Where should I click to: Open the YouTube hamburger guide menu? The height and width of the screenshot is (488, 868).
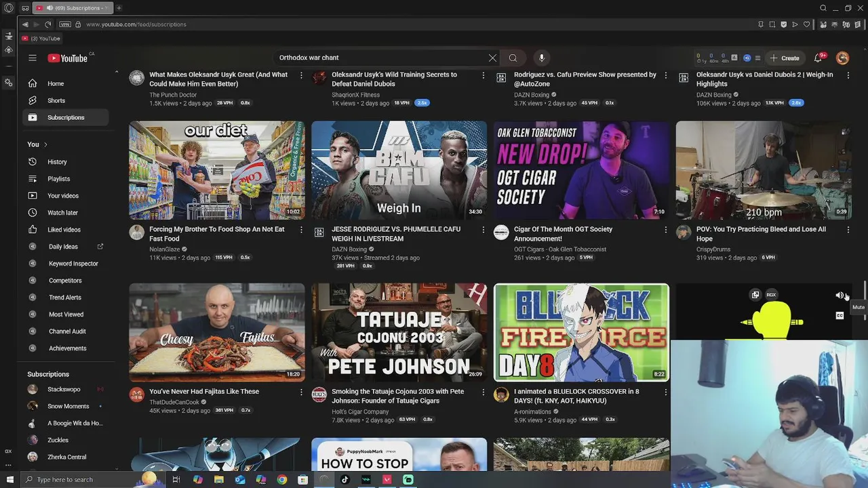point(32,58)
